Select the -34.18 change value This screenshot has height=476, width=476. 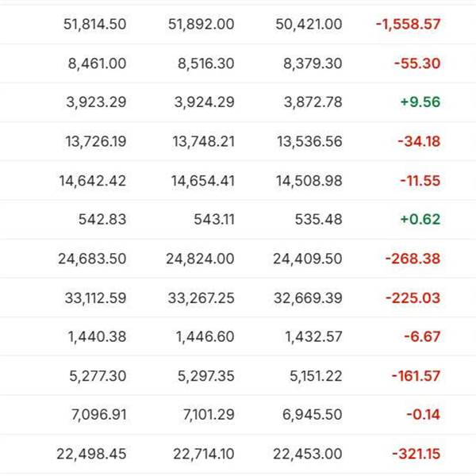420,141
